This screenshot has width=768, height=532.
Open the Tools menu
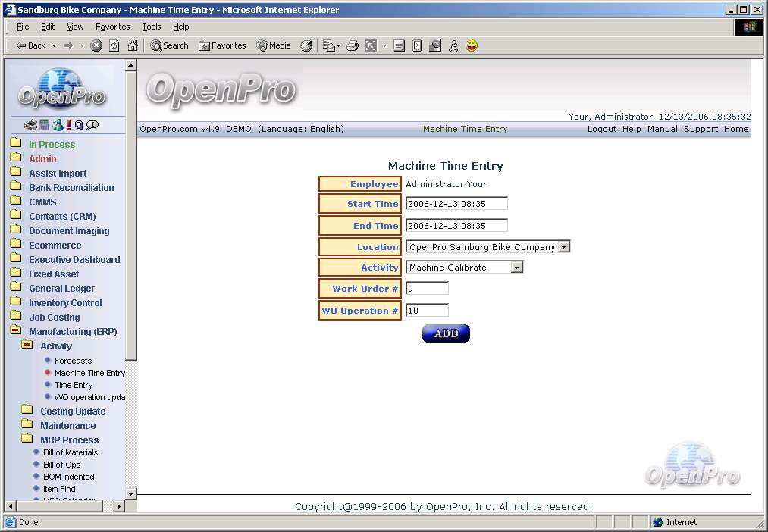(152, 27)
